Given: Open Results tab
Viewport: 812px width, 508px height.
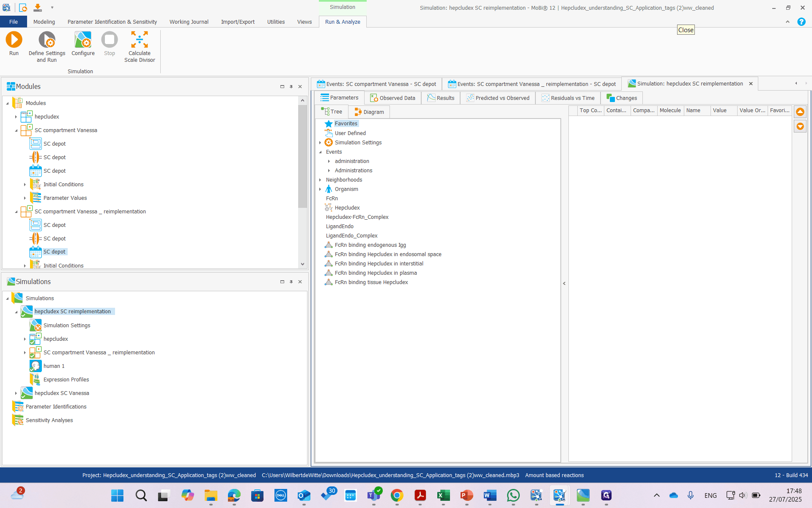Looking at the screenshot, I should (x=441, y=98).
